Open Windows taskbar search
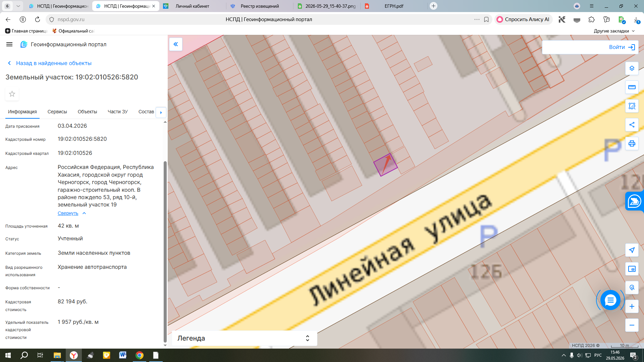The image size is (644, 362). click(x=24, y=355)
